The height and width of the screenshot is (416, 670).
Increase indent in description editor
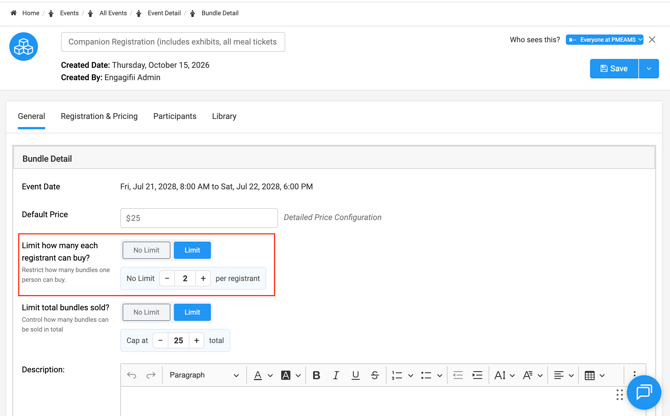[x=477, y=375]
